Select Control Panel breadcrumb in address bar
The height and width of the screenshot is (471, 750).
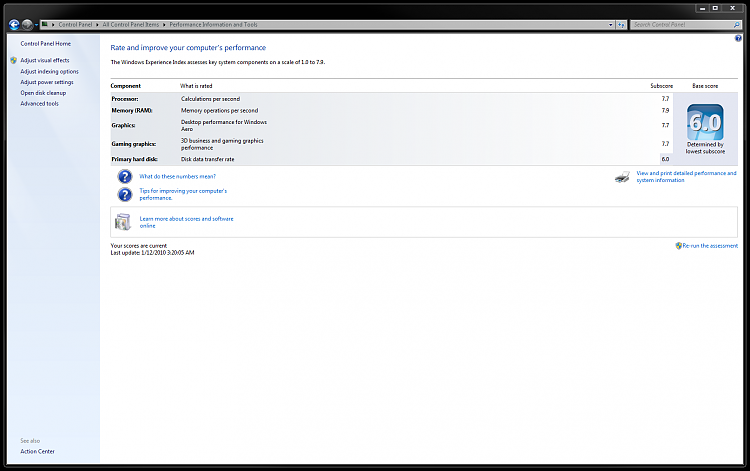75,24
